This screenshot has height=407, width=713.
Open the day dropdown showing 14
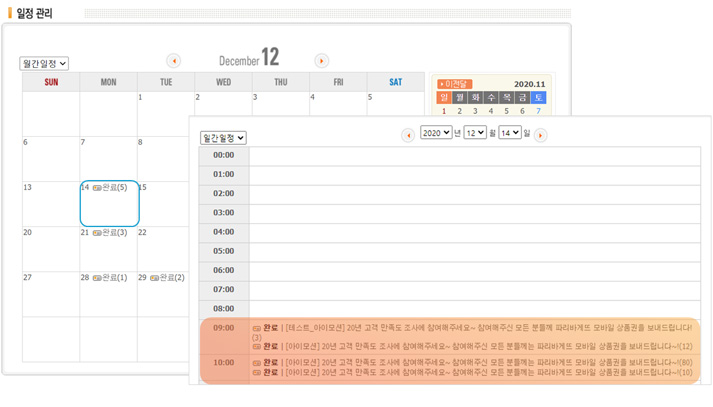pyautogui.click(x=510, y=133)
